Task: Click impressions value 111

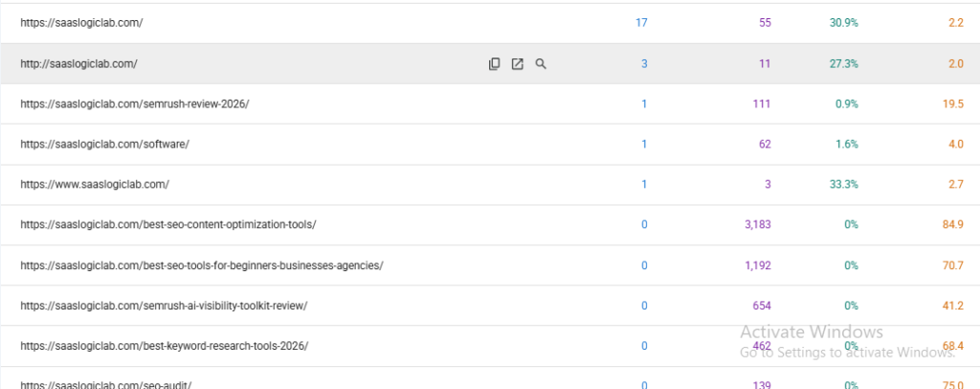Action: (x=762, y=103)
